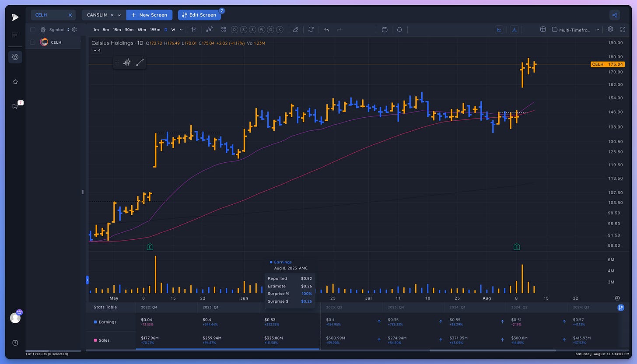Select the candlestick tool in floating toolbar

click(x=127, y=63)
